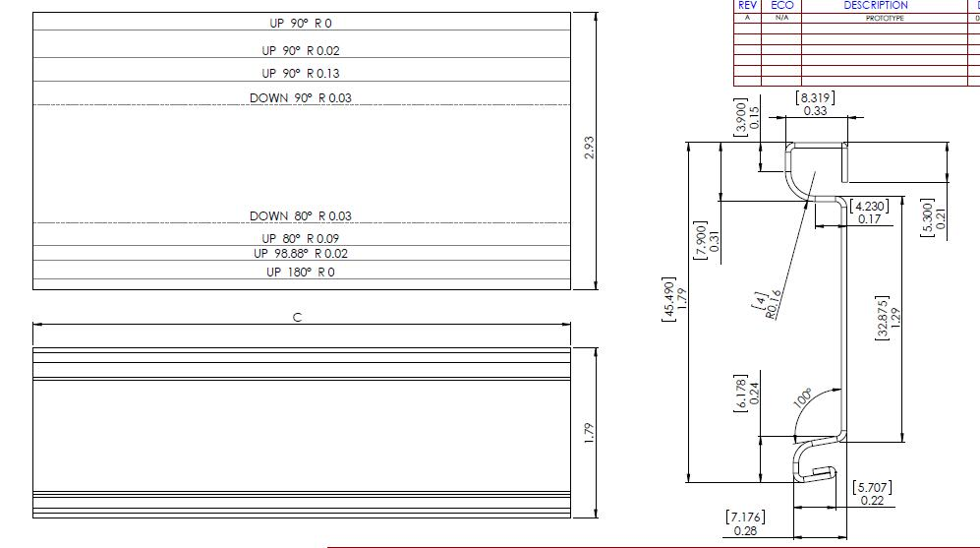Click the R0.16 radius dimension
The height and width of the screenshot is (548, 980).
767,306
